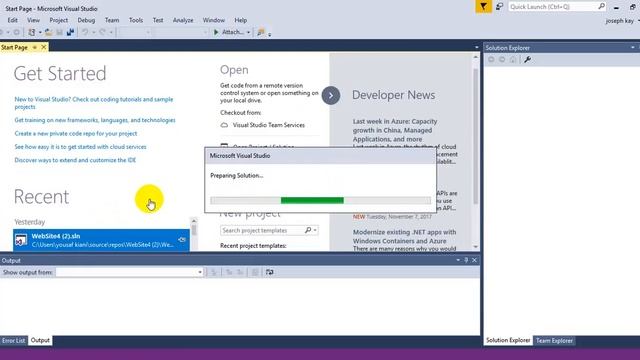Open toolbar overflow options arrow
This screenshot has height=360, width=640.
tap(269, 34)
